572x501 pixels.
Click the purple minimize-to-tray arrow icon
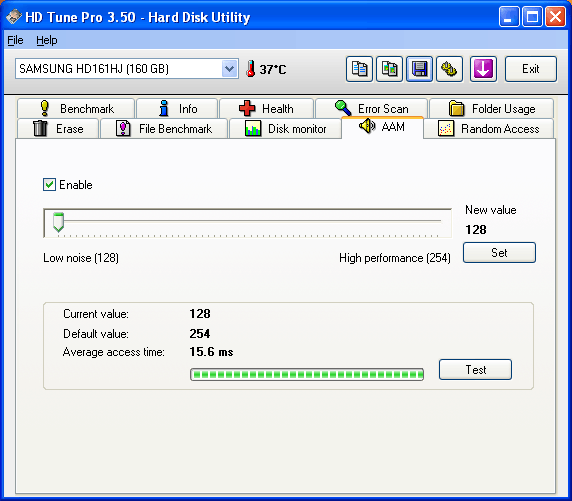[x=483, y=69]
